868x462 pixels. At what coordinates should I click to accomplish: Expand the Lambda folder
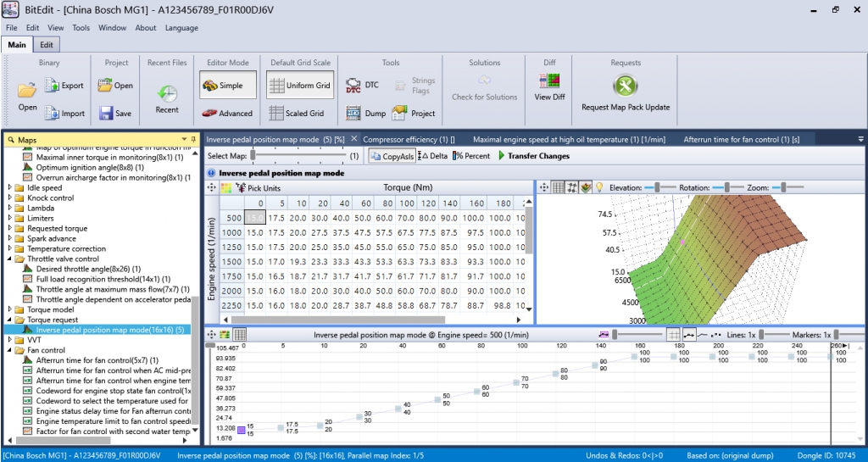pyautogui.click(x=10, y=208)
